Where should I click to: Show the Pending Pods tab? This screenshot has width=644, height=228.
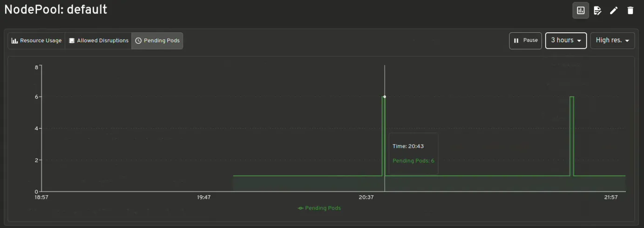tap(157, 41)
